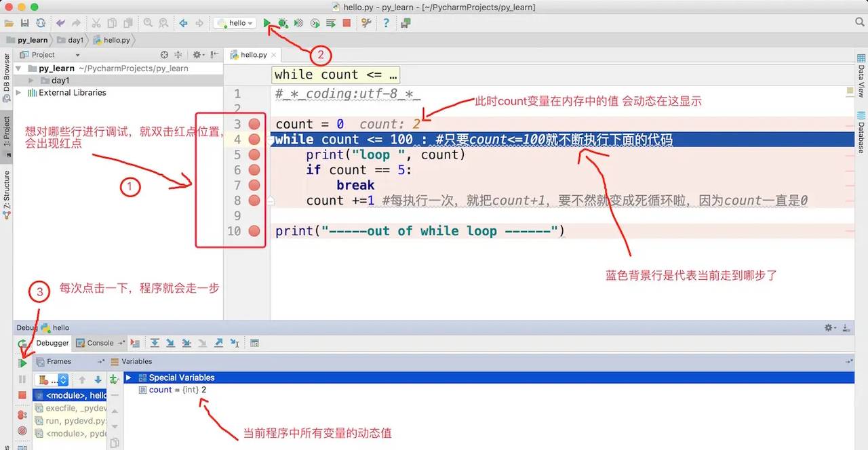Open PyCharm Help with the question mark icon
This screenshot has height=450, width=868.
point(387,22)
